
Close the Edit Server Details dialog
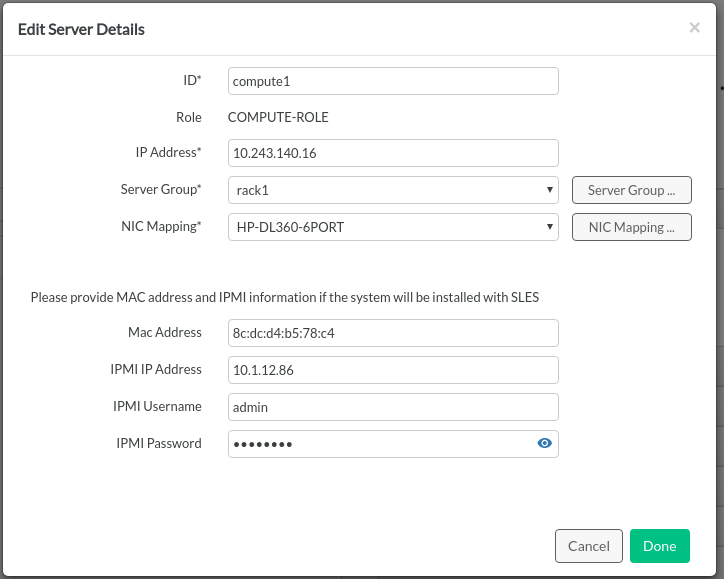[x=694, y=28]
